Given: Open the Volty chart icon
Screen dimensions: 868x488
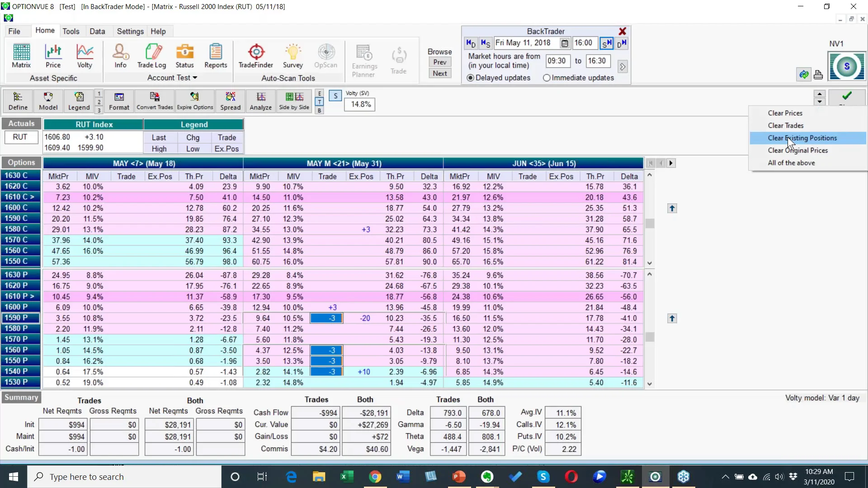Looking at the screenshot, I should [x=85, y=56].
